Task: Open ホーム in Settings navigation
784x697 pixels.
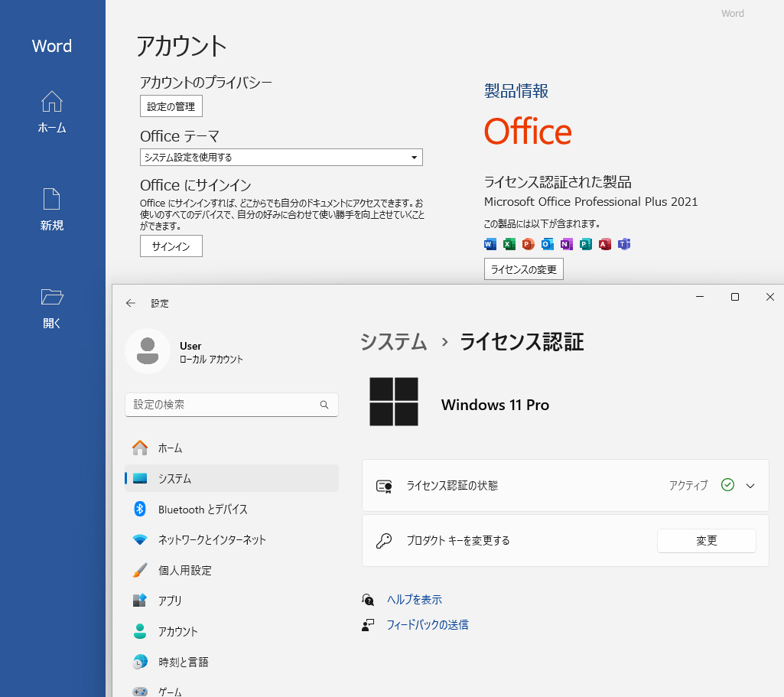Action: click(232, 448)
